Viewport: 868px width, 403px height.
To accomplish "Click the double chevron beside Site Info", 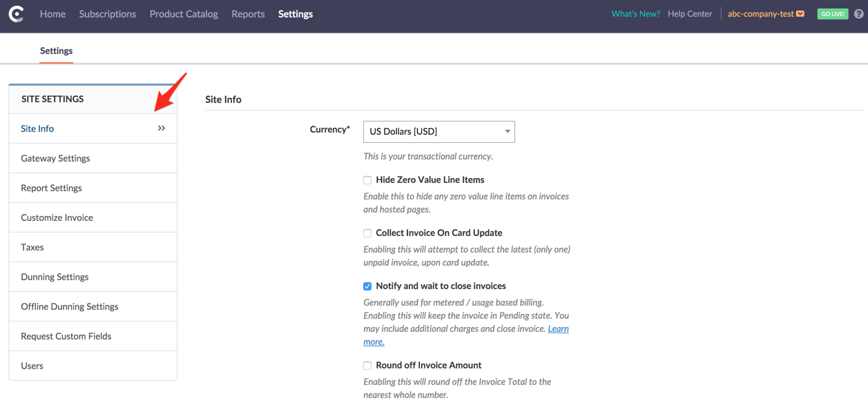I will 161,128.
